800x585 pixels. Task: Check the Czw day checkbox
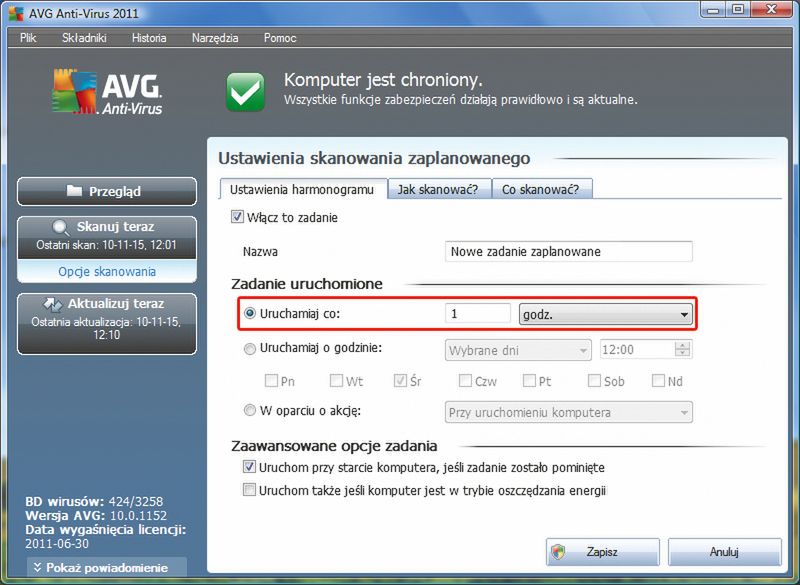click(x=465, y=380)
